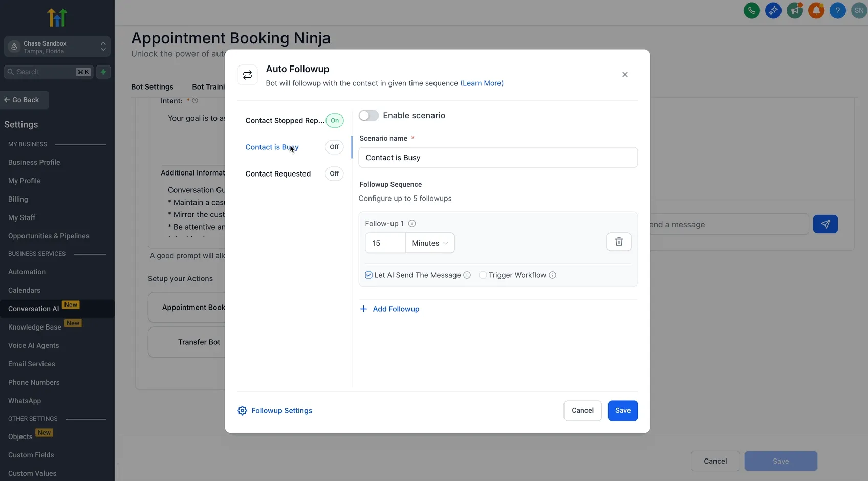This screenshot has height=481, width=868.
Task: Select the Contact Stopped Rep... scenario
Action: pyautogui.click(x=285, y=121)
